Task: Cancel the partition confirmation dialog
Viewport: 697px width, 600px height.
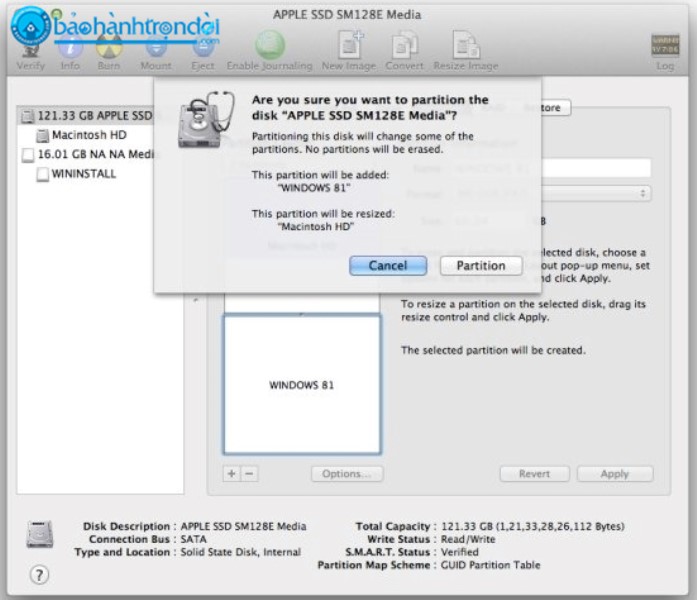Action: point(388,266)
